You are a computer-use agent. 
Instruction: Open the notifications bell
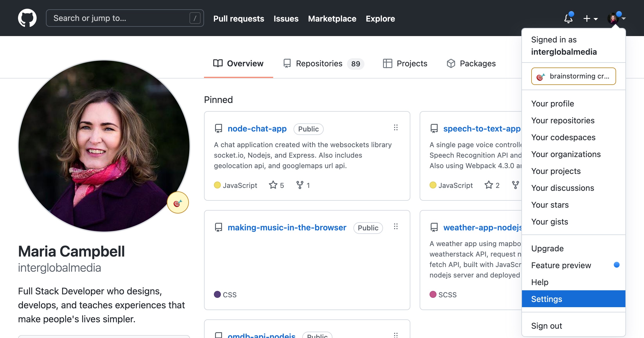click(568, 18)
